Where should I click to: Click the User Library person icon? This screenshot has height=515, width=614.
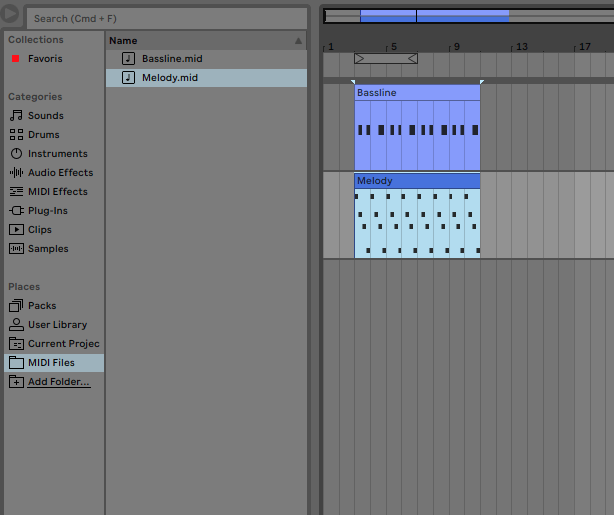coord(16,325)
